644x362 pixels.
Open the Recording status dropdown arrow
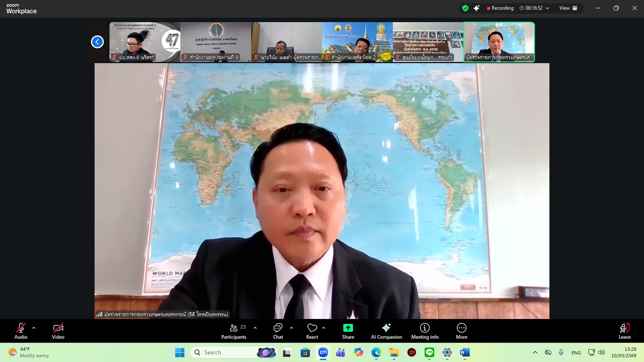coord(547,8)
